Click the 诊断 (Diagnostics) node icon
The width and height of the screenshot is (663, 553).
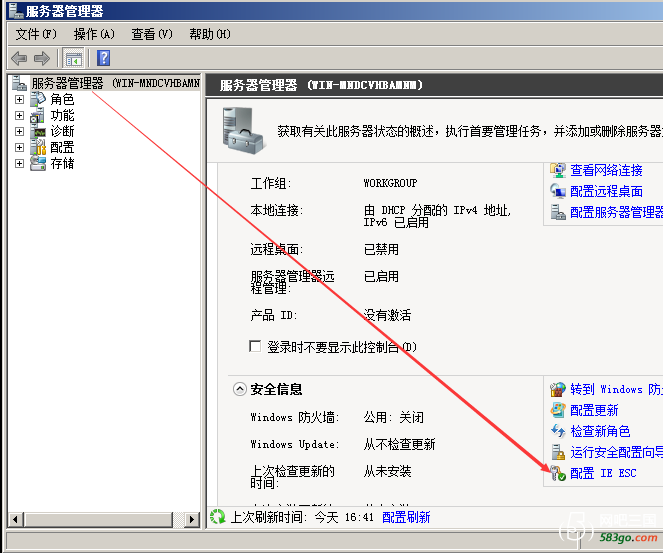(38, 131)
